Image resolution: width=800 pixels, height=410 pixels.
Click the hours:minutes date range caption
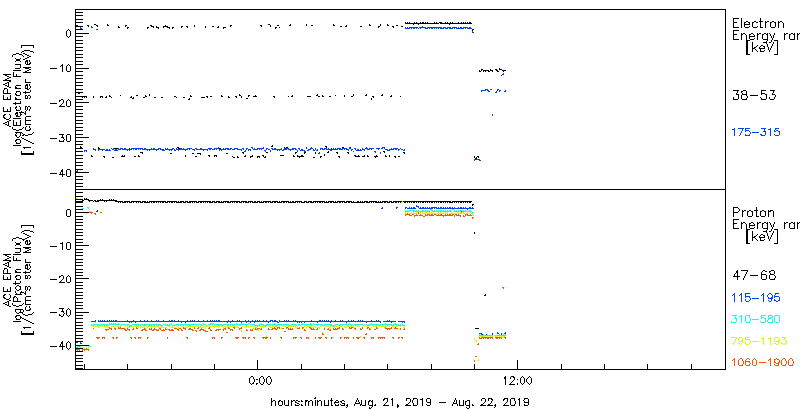(399, 401)
